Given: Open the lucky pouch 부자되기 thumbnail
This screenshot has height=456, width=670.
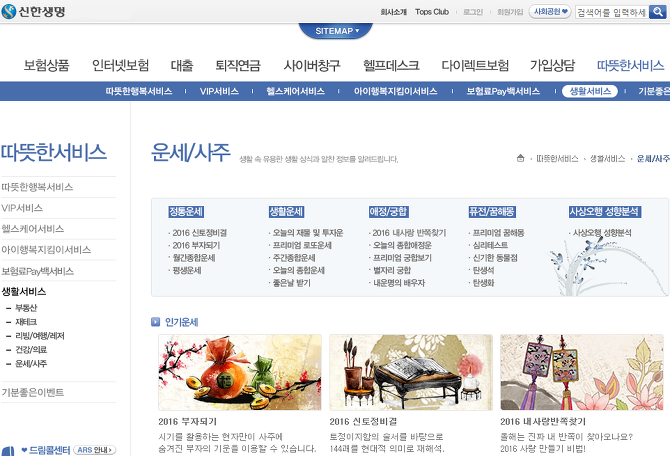Looking at the screenshot, I should point(240,373).
